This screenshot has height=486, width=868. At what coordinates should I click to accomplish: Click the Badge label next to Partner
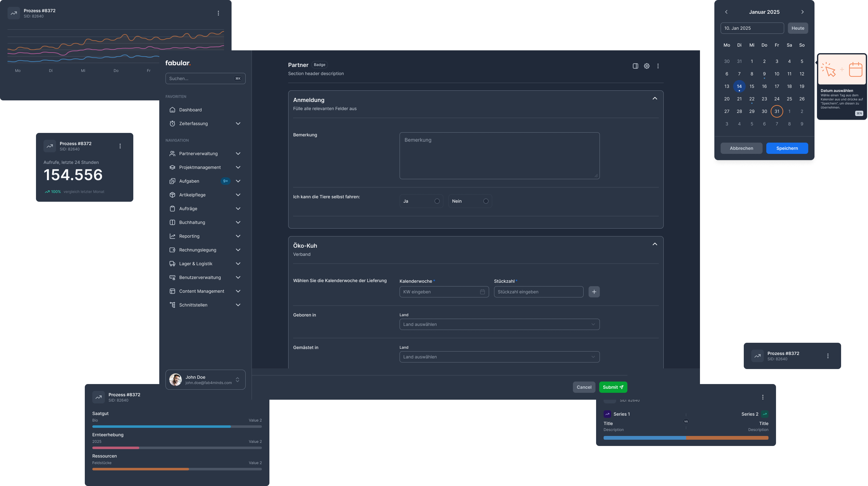point(319,65)
